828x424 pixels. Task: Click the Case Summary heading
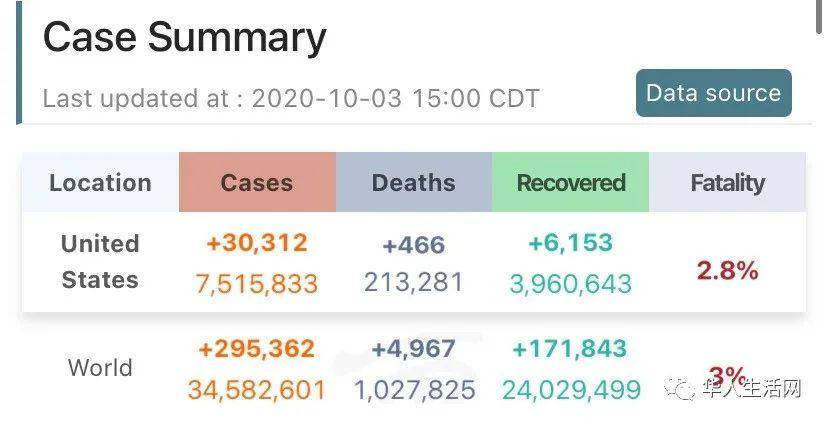point(184,37)
